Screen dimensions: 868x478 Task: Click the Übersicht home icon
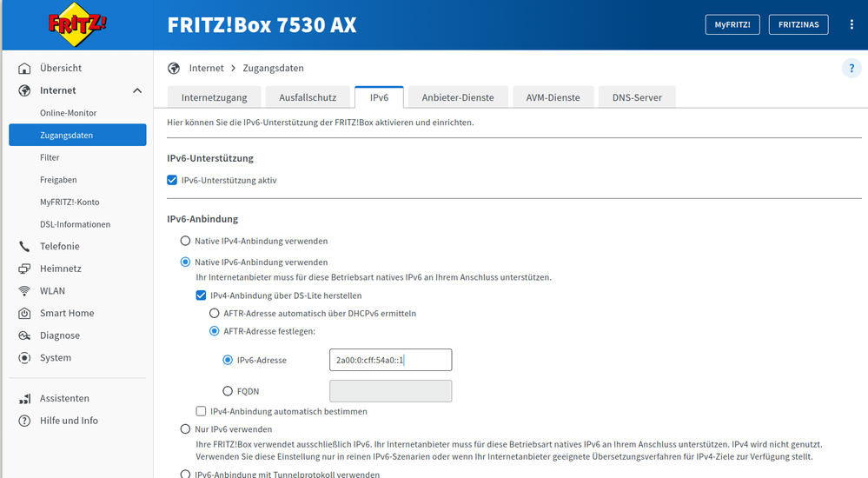point(24,68)
